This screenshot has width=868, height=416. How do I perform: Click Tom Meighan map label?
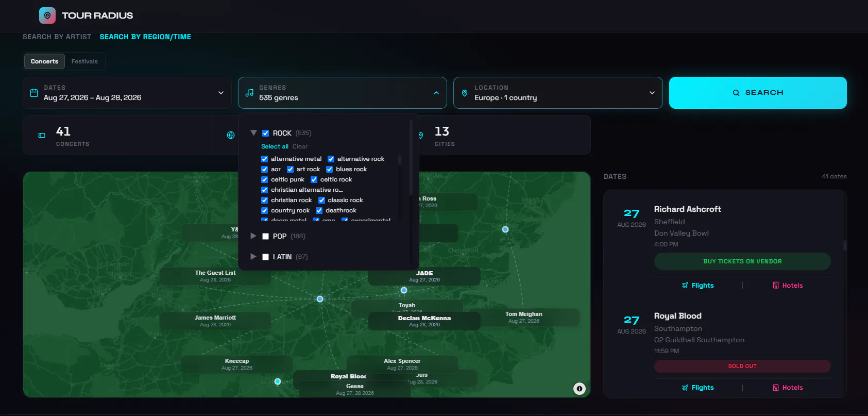coord(524,317)
